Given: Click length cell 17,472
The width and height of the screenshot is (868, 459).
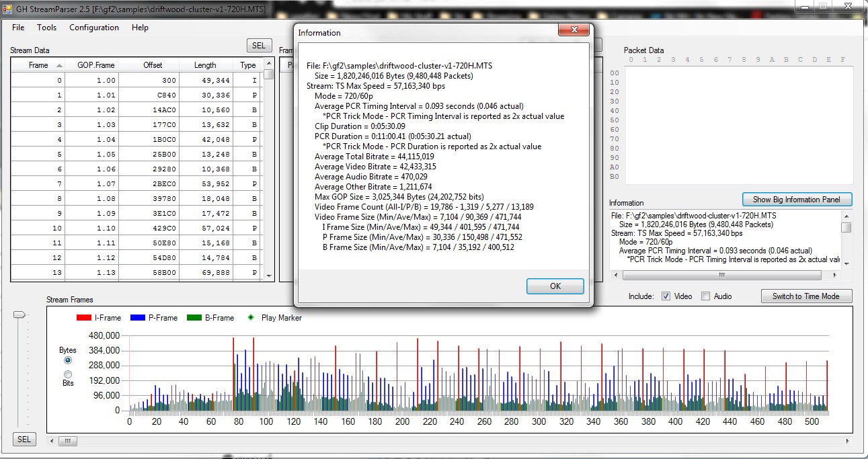Looking at the screenshot, I should click(206, 214).
